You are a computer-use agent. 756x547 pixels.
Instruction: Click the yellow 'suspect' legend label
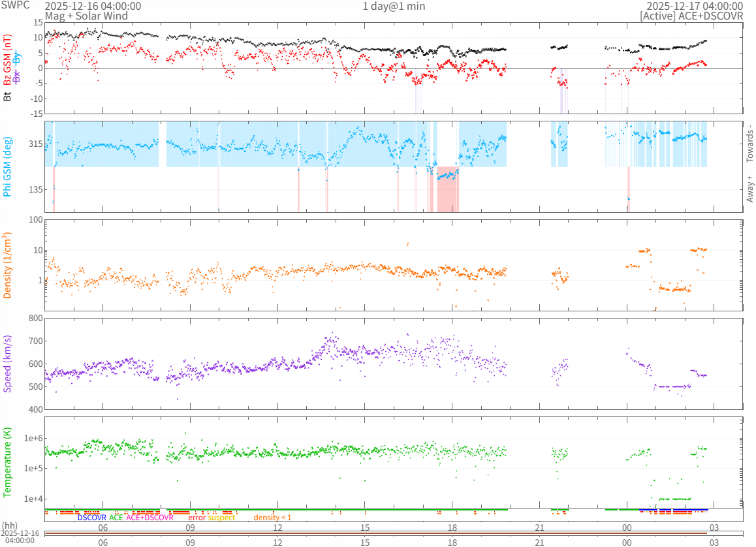[x=221, y=518]
